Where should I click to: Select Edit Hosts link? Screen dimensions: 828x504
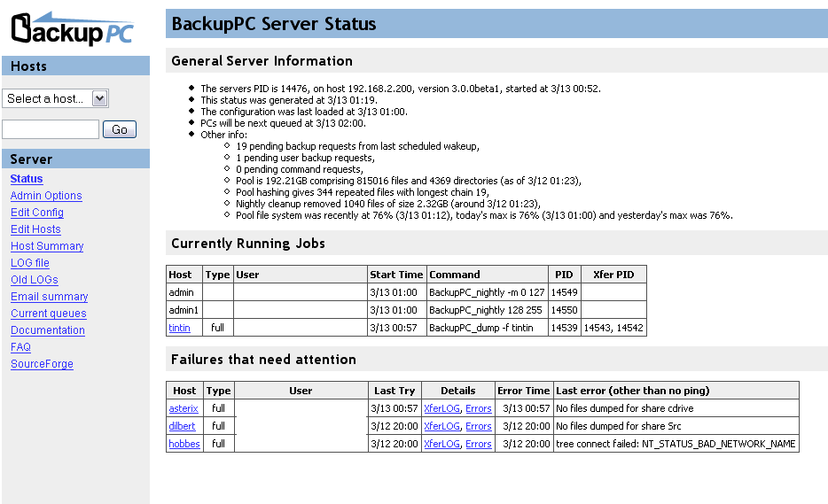tap(35, 229)
